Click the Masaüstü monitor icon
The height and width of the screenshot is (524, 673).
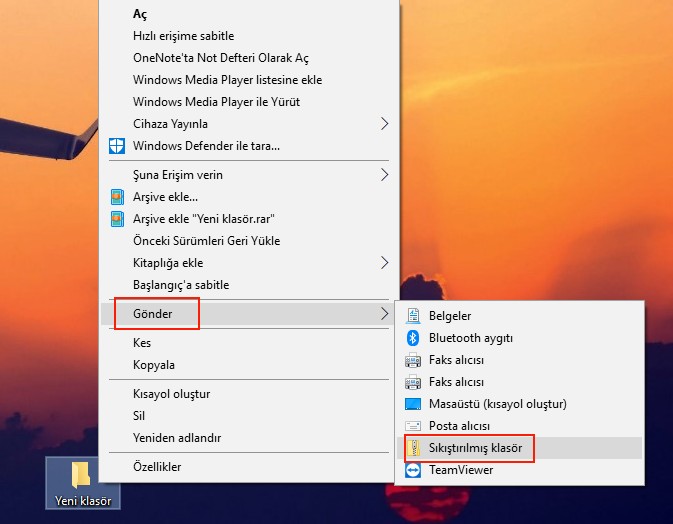click(x=413, y=404)
